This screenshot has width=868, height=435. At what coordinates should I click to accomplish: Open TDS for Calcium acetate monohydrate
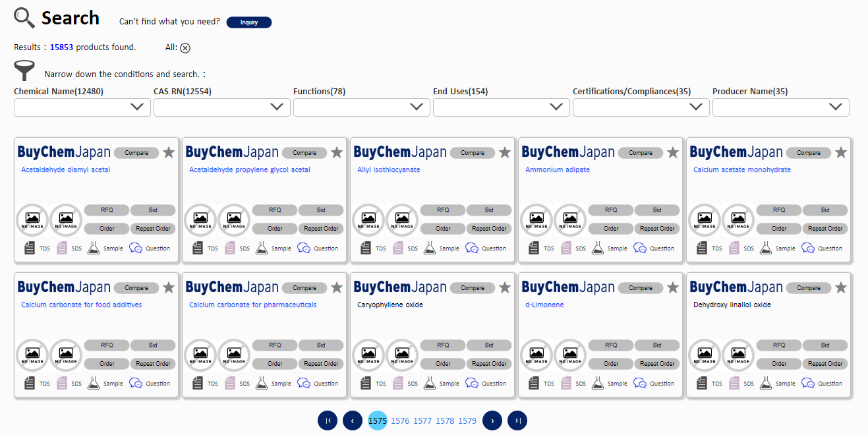click(702, 248)
